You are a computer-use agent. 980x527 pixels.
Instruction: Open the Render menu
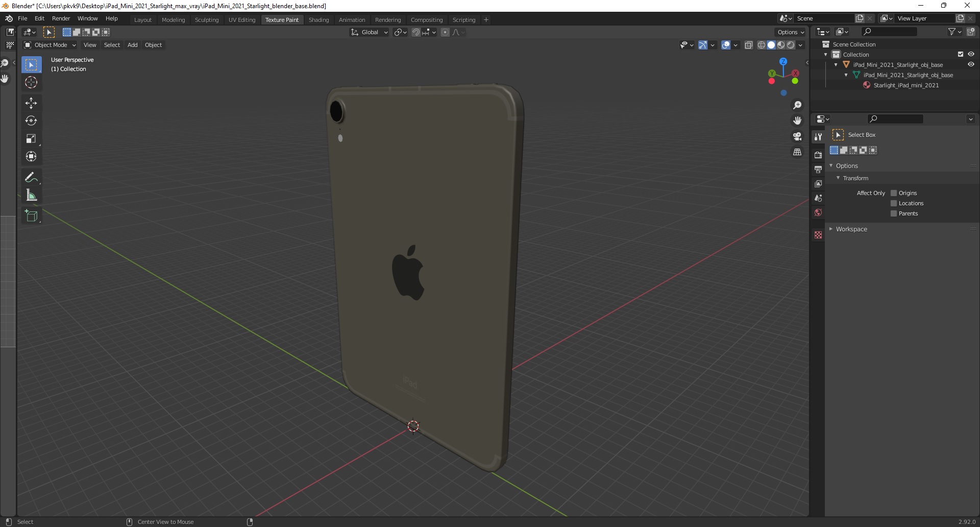coord(61,18)
